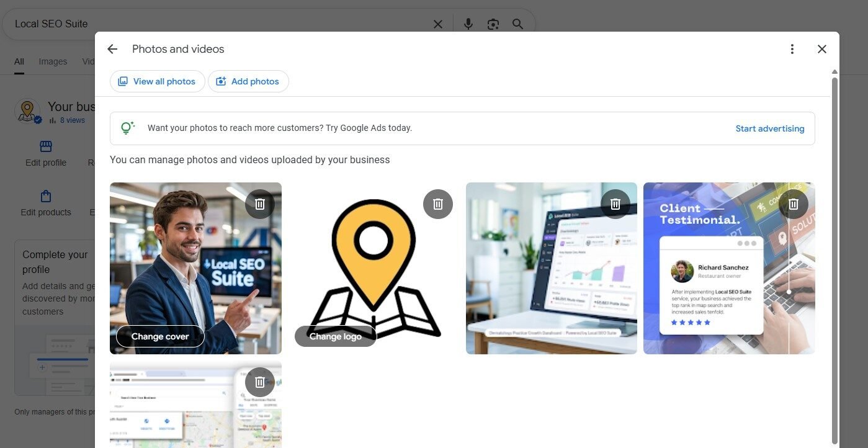Delete the cover photo using its trash icon
Image resolution: width=868 pixels, height=448 pixels.
click(260, 204)
